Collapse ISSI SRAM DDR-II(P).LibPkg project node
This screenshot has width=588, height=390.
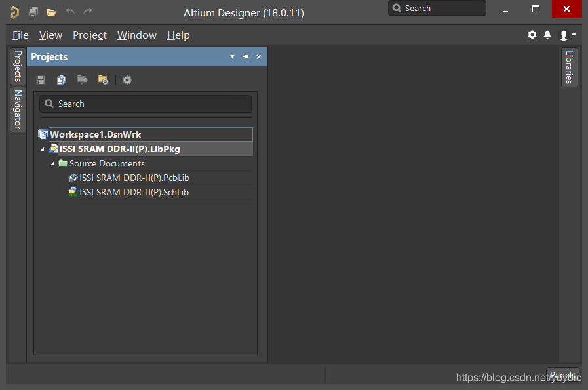tap(43, 149)
